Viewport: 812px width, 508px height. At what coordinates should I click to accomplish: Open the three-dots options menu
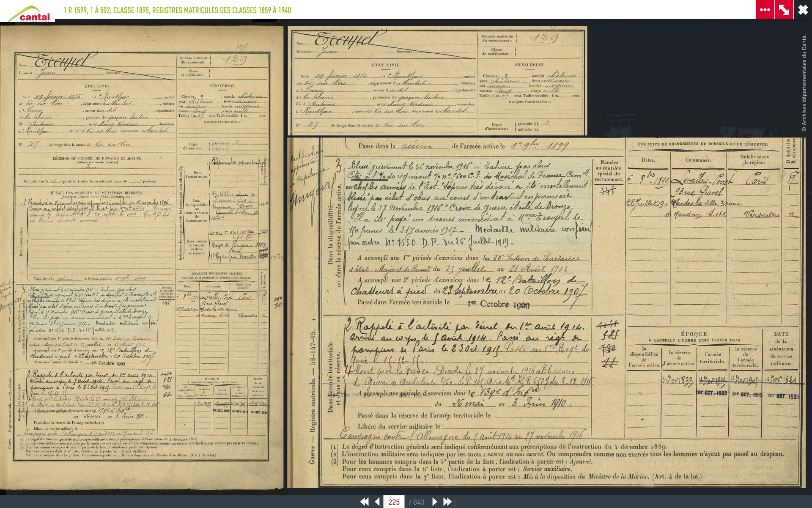click(765, 10)
